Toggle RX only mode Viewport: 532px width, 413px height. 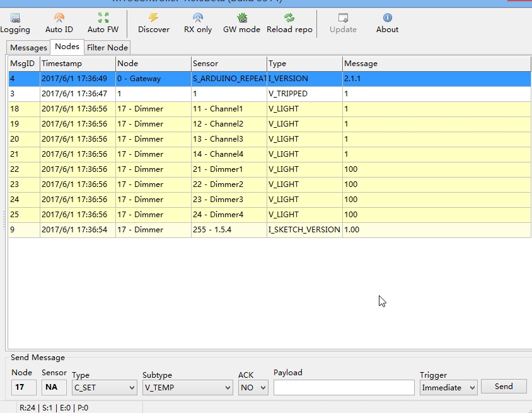tap(198, 23)
